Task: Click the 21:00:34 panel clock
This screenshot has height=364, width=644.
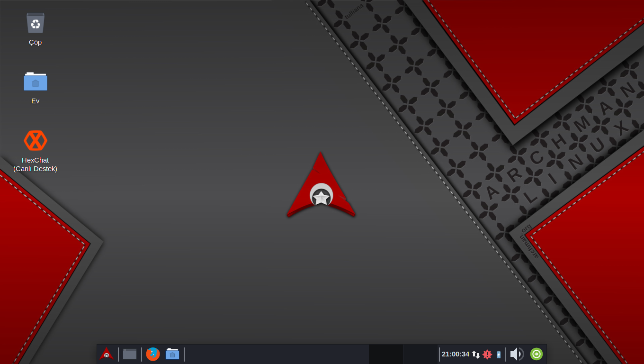Action: 456,354
